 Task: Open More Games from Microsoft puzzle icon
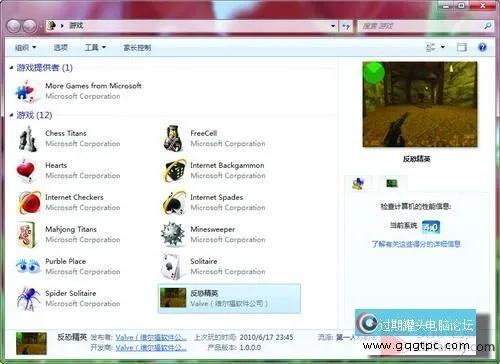coord(26,91)
